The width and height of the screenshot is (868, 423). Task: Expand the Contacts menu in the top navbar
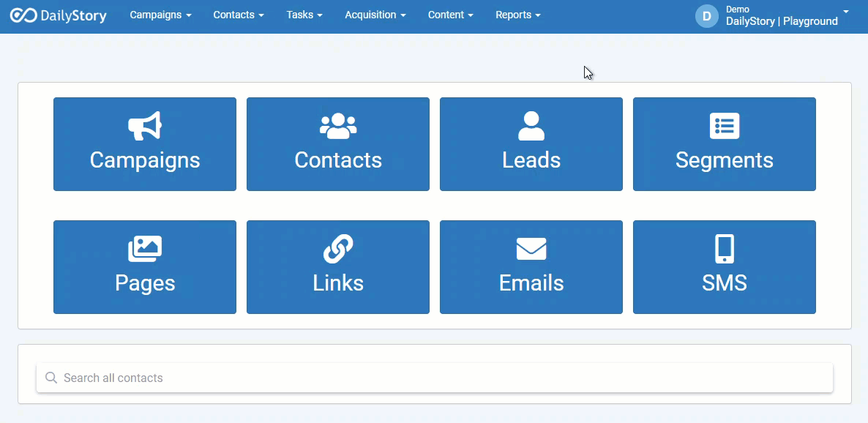click(x=239, y=15)
